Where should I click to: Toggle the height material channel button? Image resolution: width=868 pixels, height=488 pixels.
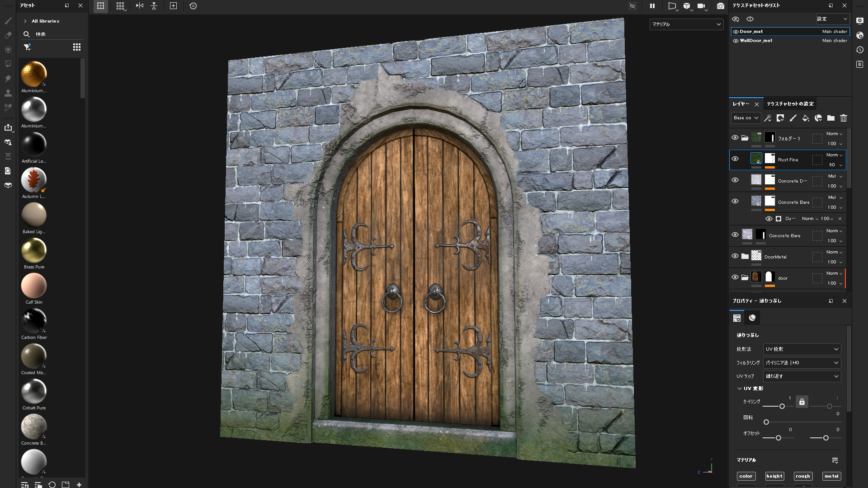click(x=774, y=476)
